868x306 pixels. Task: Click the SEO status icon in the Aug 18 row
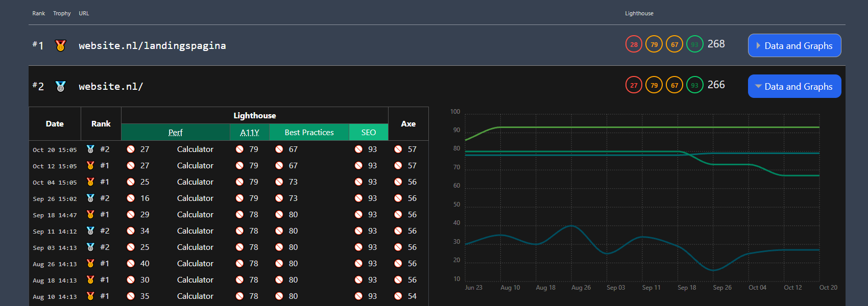click(x=358, y=279)
